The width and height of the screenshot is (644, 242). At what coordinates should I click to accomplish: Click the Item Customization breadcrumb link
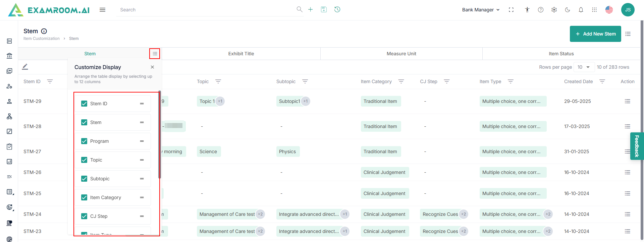42,39
